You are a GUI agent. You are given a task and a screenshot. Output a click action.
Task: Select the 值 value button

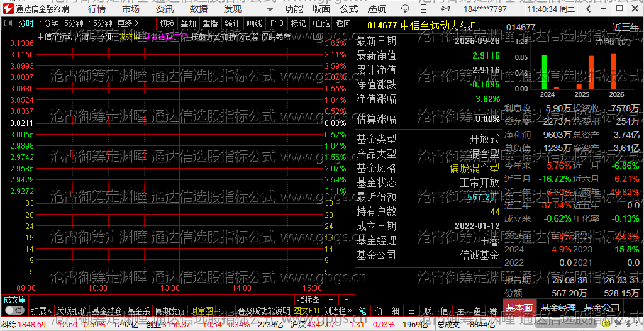coord(444,310)
